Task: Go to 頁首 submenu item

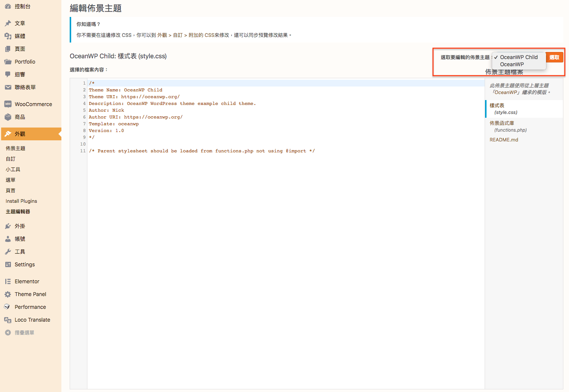Action: point(11,191)
